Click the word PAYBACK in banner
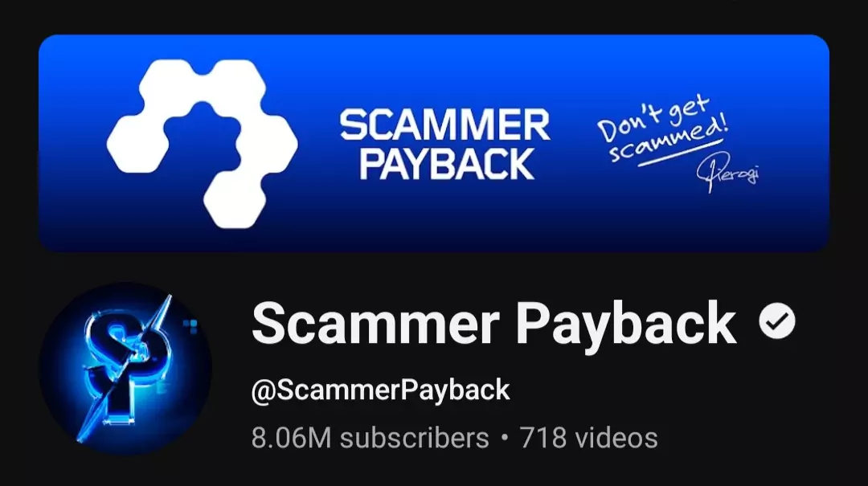Screen dimensions: 868x486 pos(447,164)
